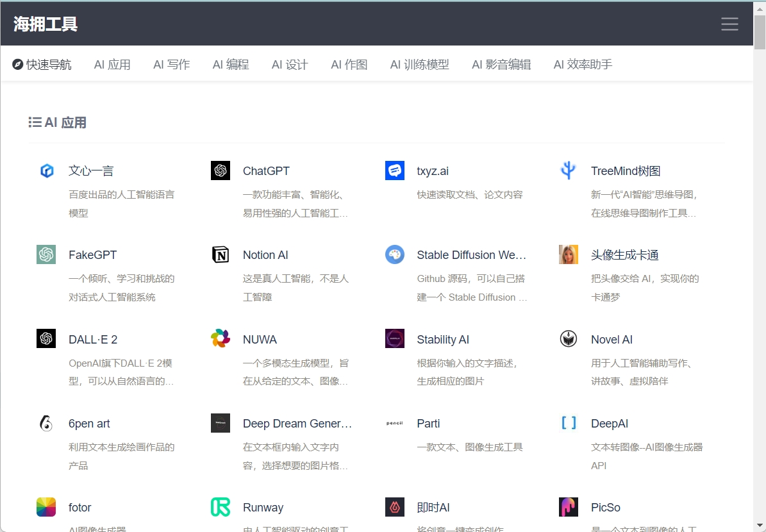
Task: Click the Runway green R icon
Action: click(221, 507)
